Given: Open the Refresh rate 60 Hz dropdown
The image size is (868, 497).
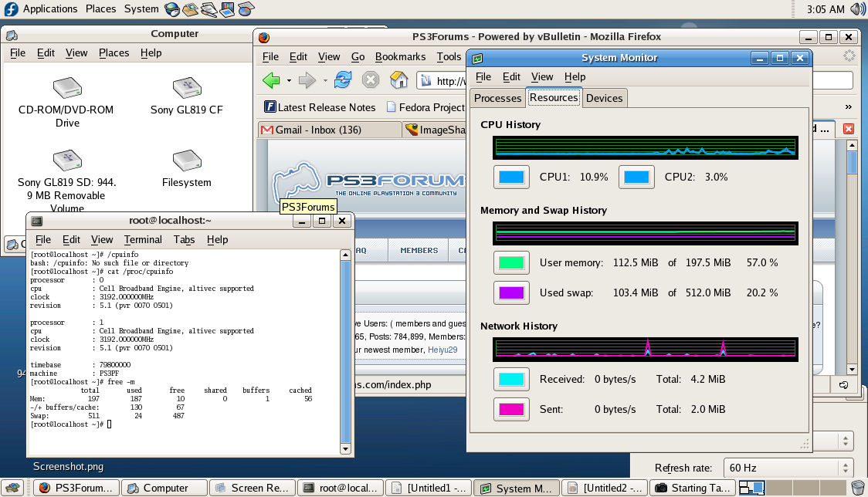Looking at the screenshot, I should pos(787,468).
